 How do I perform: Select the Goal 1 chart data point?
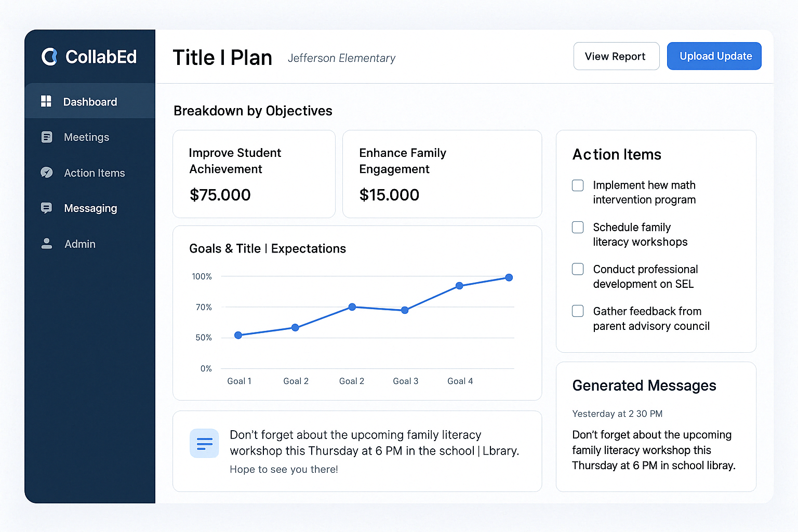coord(238,335)
